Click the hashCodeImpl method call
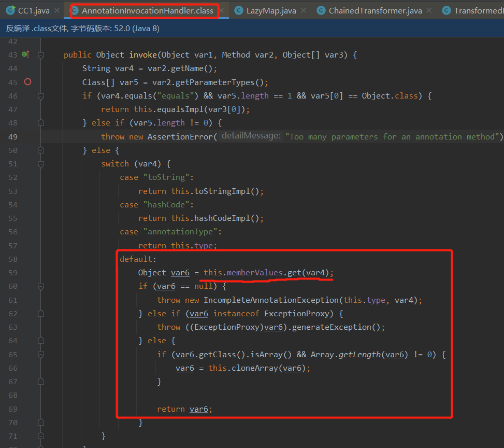The width and height of the screenshot is (504, 448). [x=222, y=218]
